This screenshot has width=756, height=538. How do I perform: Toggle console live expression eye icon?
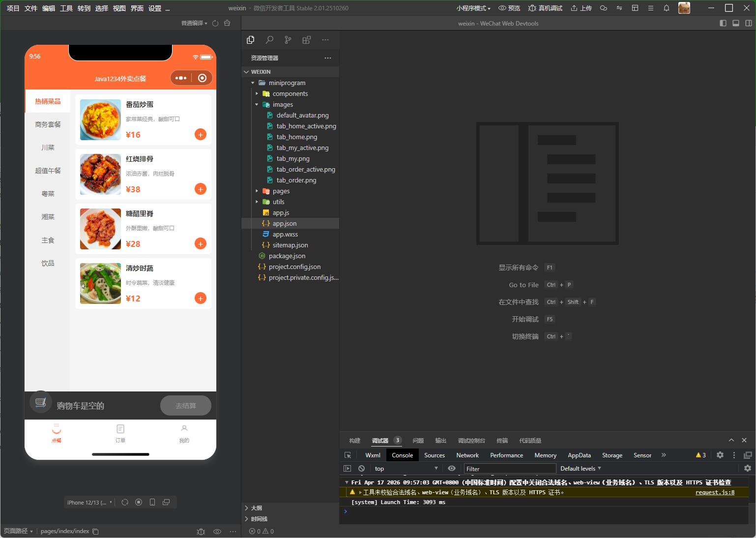[x=452, y=469]
